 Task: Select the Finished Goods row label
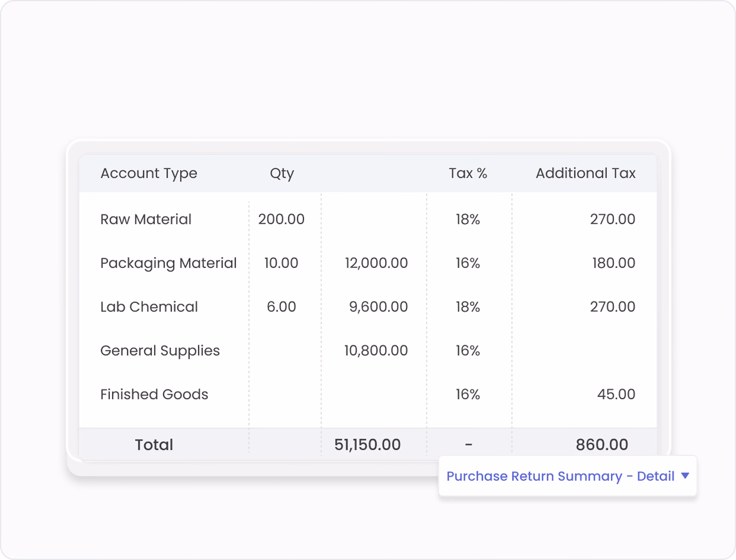click(154, 394)
